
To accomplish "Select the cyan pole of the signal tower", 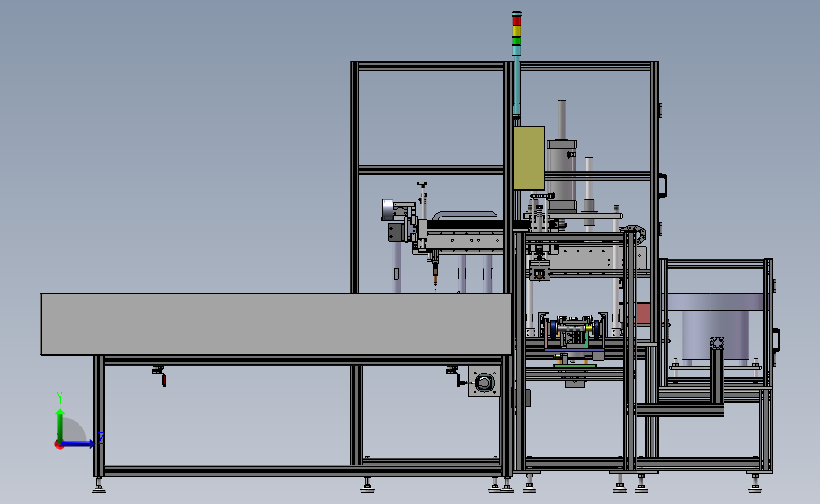I will point(516,85).
